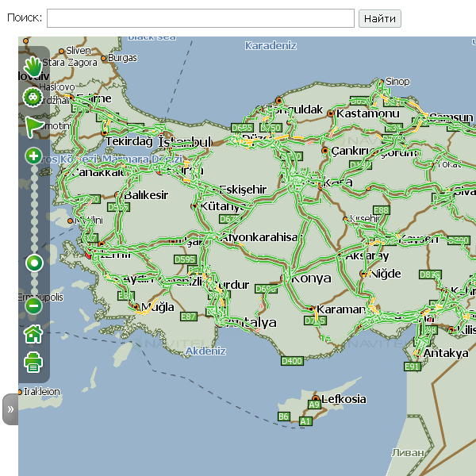Click the D400 road sign
This screenshot has width=476, height=476.
pyautogui.click(x=292, y=361)
